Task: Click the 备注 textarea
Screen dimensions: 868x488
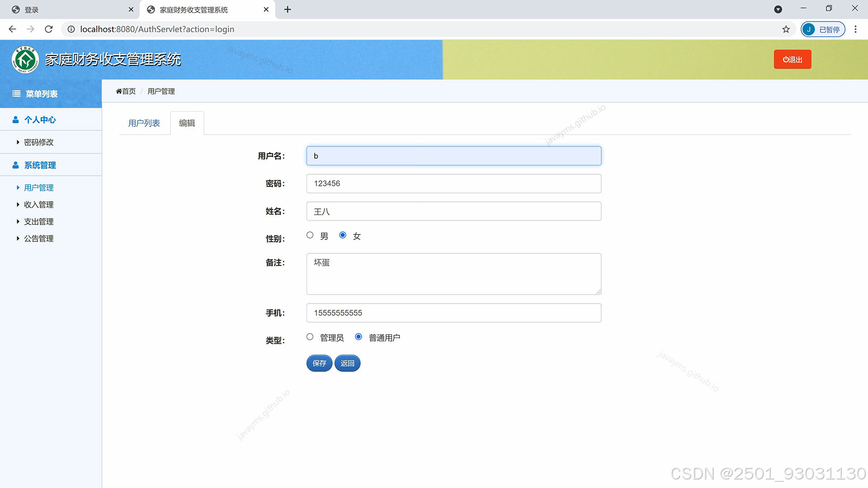Action: tap(453, 274)
